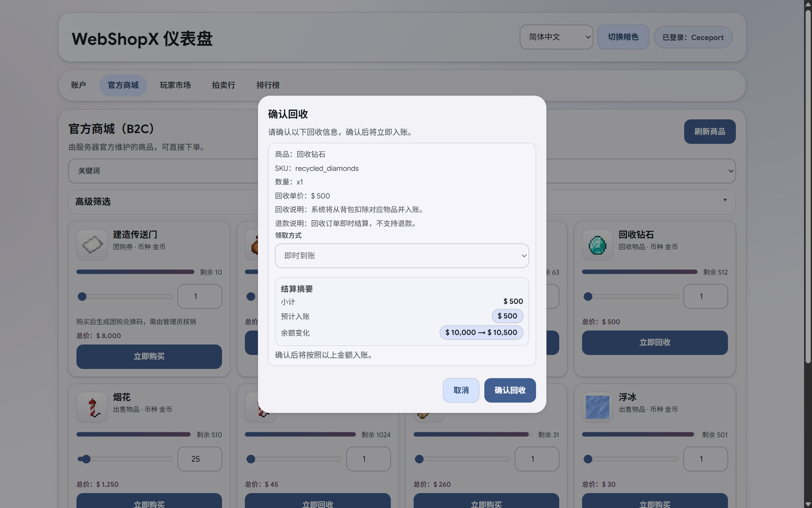
Task: Switch to the 账户 tab
Action: (x=78, y=85)
